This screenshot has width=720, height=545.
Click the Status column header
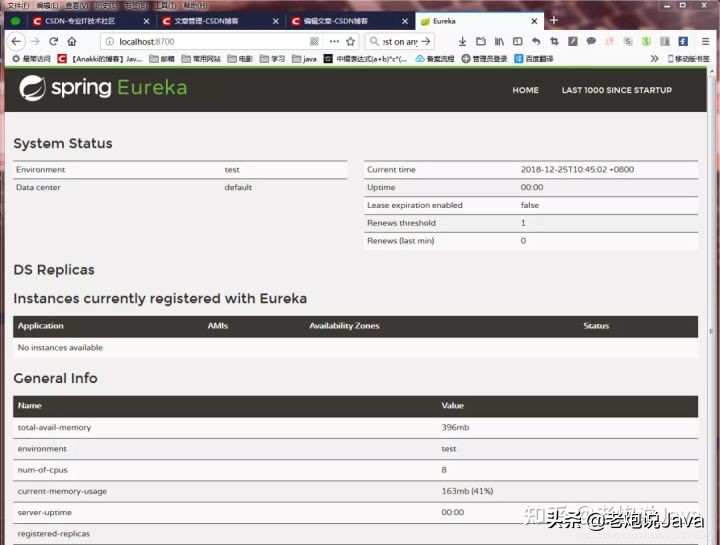coord(596,326)
